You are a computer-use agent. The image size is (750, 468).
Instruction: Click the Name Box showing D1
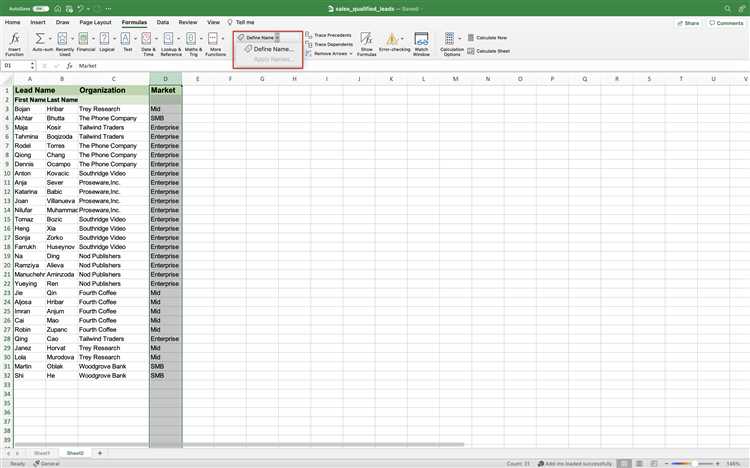click(15, 66)
